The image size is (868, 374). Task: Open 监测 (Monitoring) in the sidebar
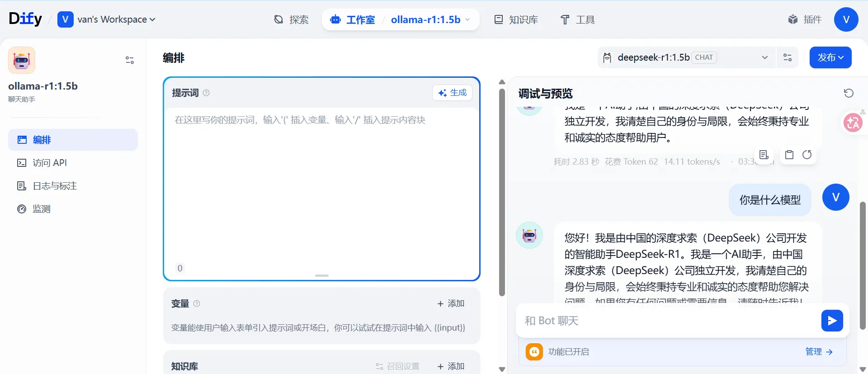(73, 209)
